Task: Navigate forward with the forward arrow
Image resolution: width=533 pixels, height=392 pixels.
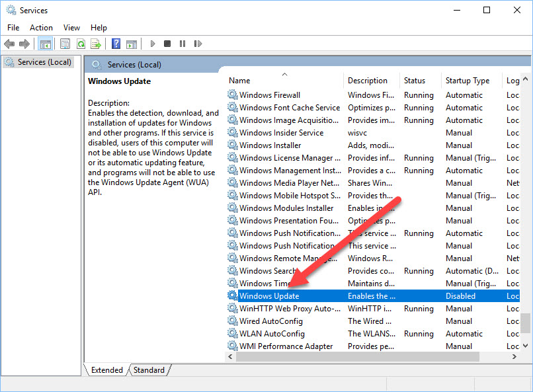Action: [x=25, y=44]
